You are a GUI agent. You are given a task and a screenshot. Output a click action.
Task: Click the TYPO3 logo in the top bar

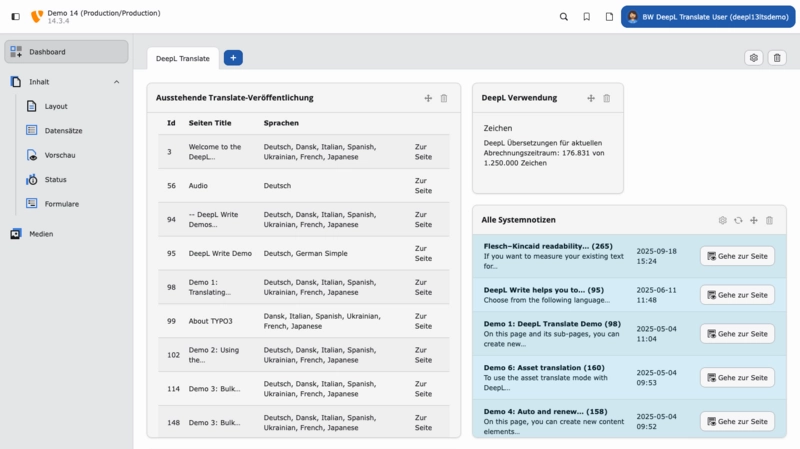coord(37,17)
